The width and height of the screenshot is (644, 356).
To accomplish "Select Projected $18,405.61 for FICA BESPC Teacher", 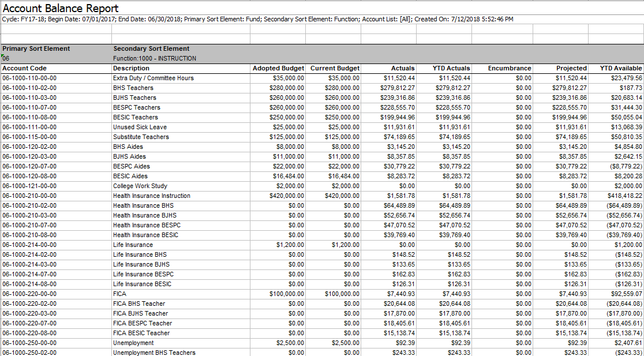I will tap(571, 324).
